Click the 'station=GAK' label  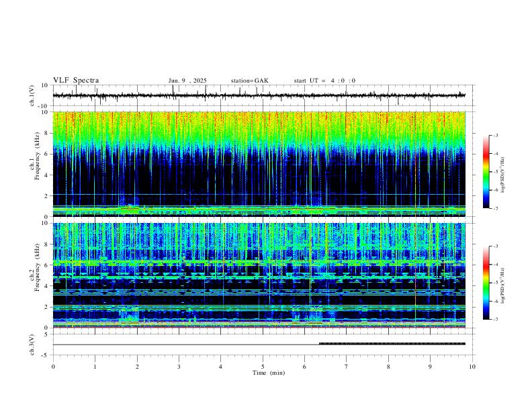[x=249, y=81]
